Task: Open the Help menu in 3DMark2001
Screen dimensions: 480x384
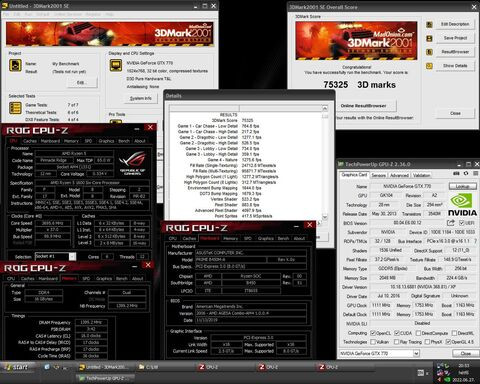Action: click(109, 14)
